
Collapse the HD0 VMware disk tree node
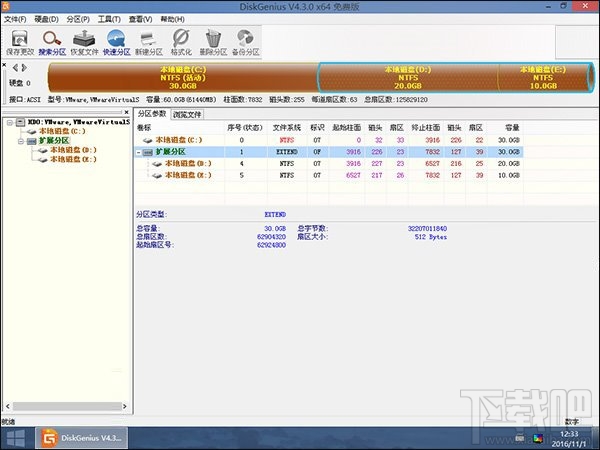10,122
